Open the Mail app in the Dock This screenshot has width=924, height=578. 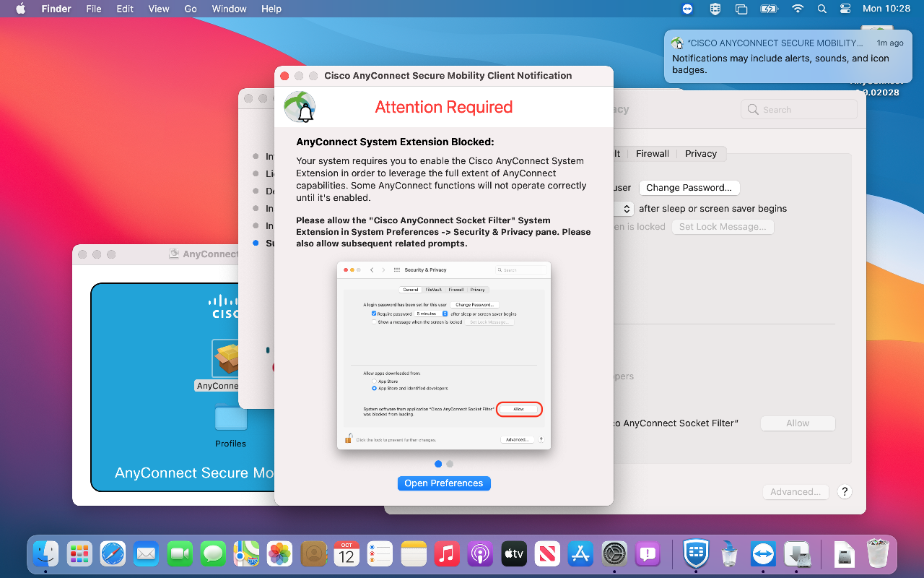coord(147,554)
